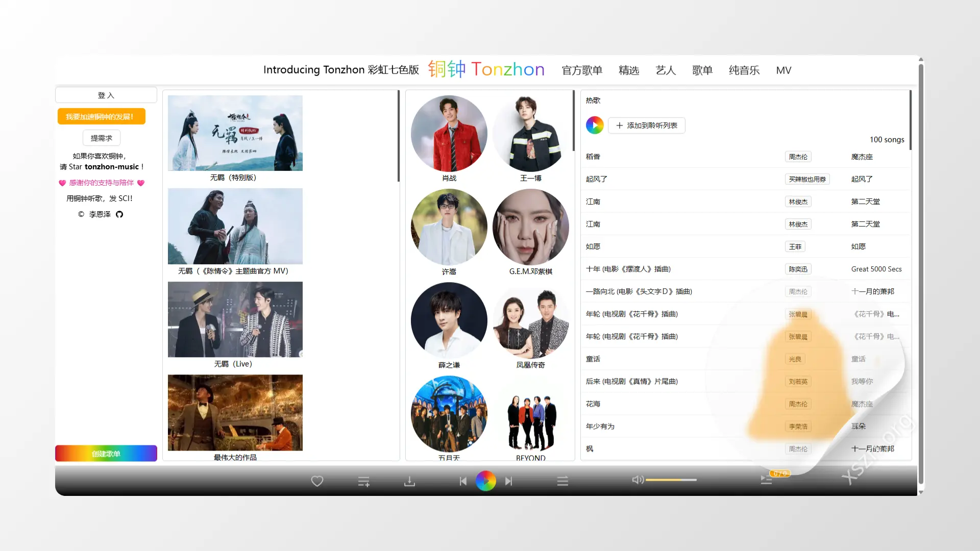Play song 如愿 in hot list
980x551 pixels.
[x=593, y=246]
